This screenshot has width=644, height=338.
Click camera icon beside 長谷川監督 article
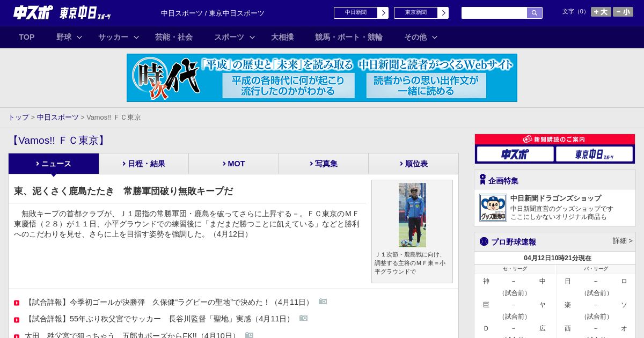click(303, 318)
